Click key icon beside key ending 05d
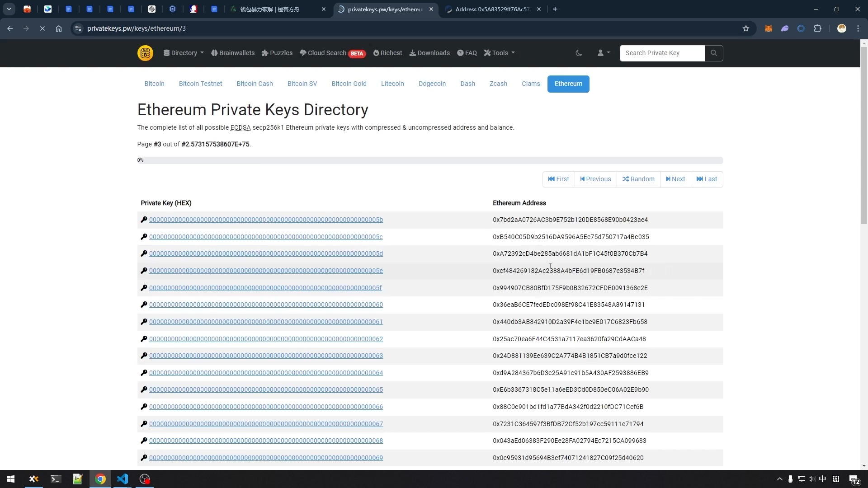The height and width of the screenshot is (488, 868). pyautogui.click(x=144, y=254)
